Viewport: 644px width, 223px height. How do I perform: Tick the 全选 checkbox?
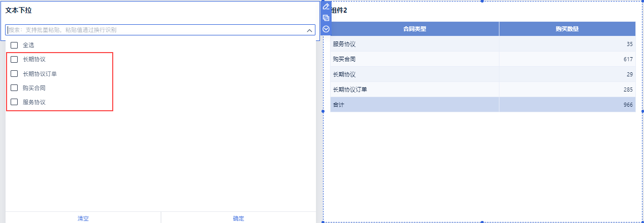(x=14, y=45)
